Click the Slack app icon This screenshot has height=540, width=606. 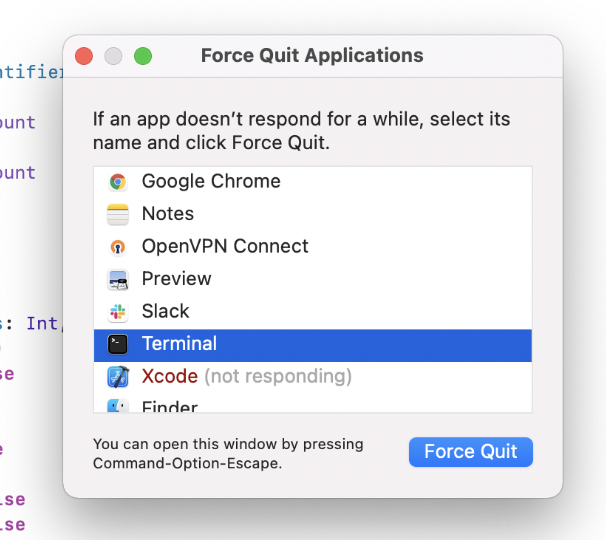pos(118,312)
